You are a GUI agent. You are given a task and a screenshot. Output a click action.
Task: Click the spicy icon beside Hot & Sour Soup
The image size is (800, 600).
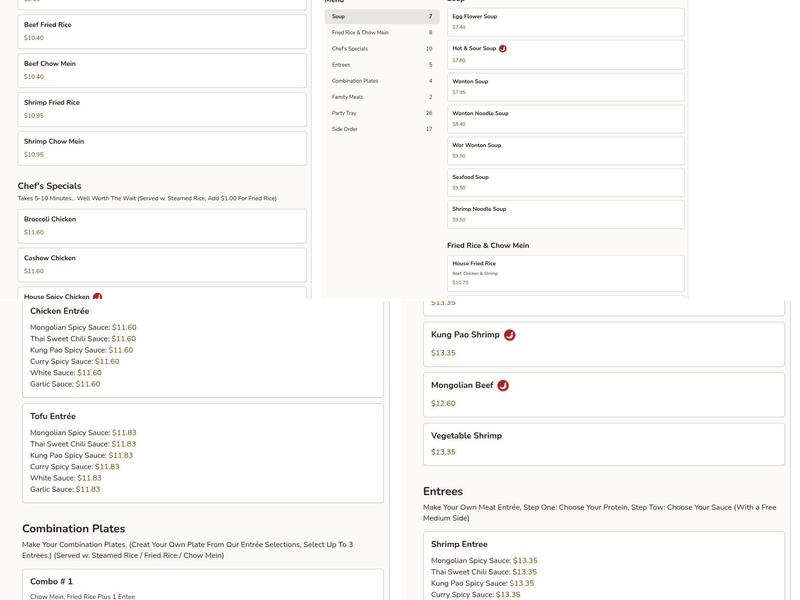pyautogui.click(x=503, y=48)
